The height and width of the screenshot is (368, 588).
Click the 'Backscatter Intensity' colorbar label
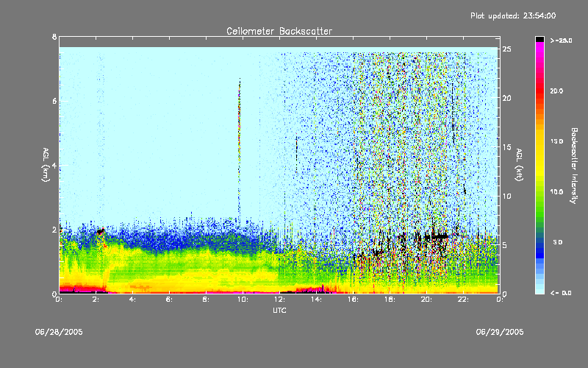(574, 166)
